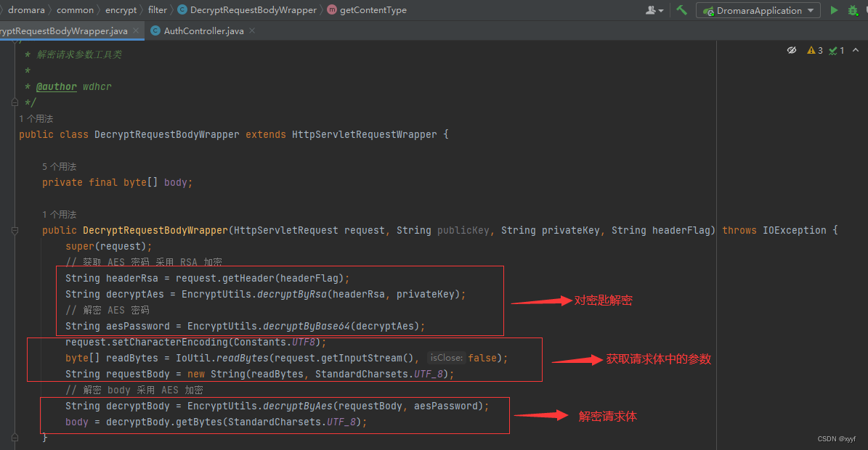Toggle the inspection highlighting eye icon

click(x=792, y=50)
